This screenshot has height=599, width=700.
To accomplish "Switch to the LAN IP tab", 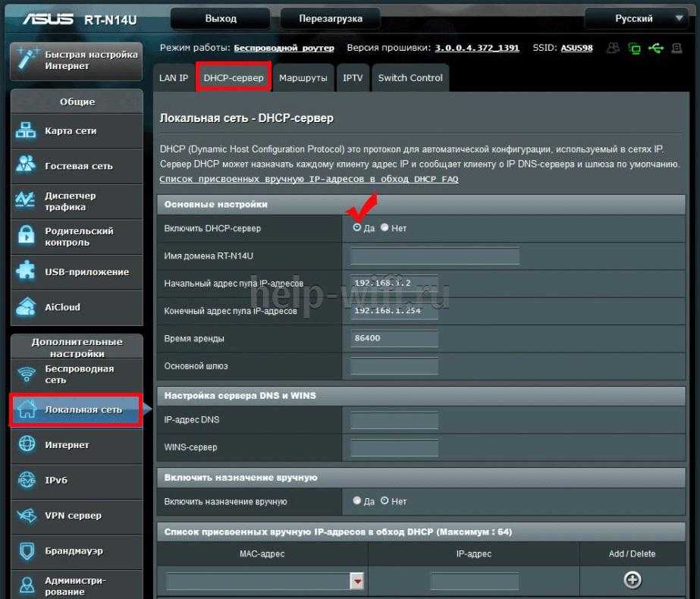I will 173,78.
